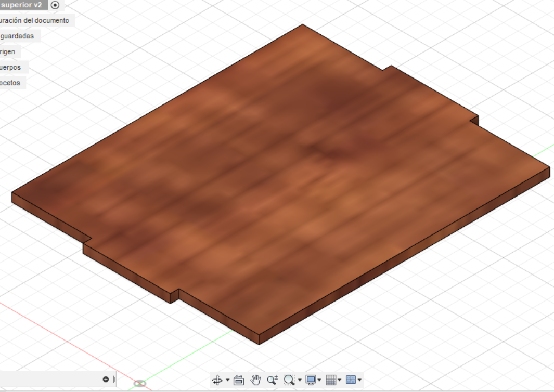
Task: Open the Orbit tool dropdown arrow
Action: click(x=227, y=381)
